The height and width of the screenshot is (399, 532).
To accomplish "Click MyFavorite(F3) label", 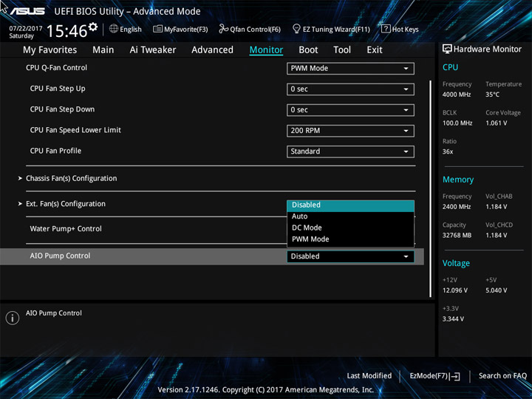I will pos(186,30).
